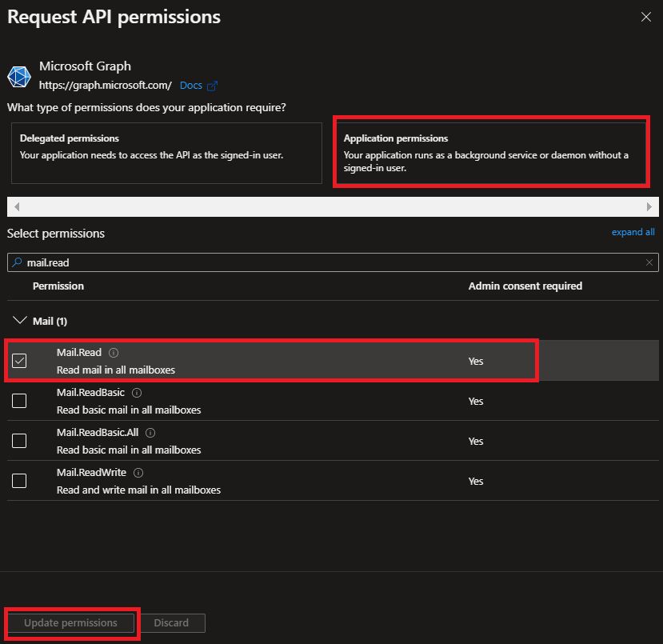This screenshot has height=644, width=663.
Task: Click the Microsoft Graph title text
Action: (85, 66)
